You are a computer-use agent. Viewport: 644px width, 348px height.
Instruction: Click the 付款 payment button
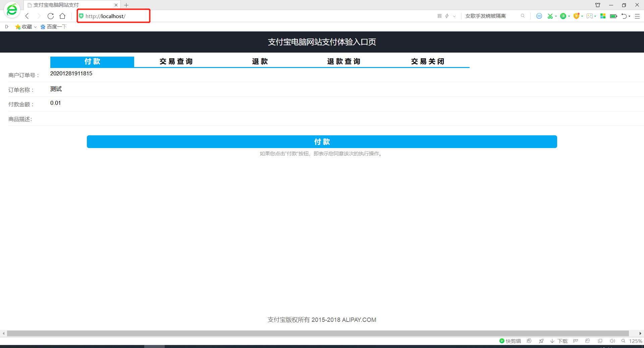[x=322, y=141]
